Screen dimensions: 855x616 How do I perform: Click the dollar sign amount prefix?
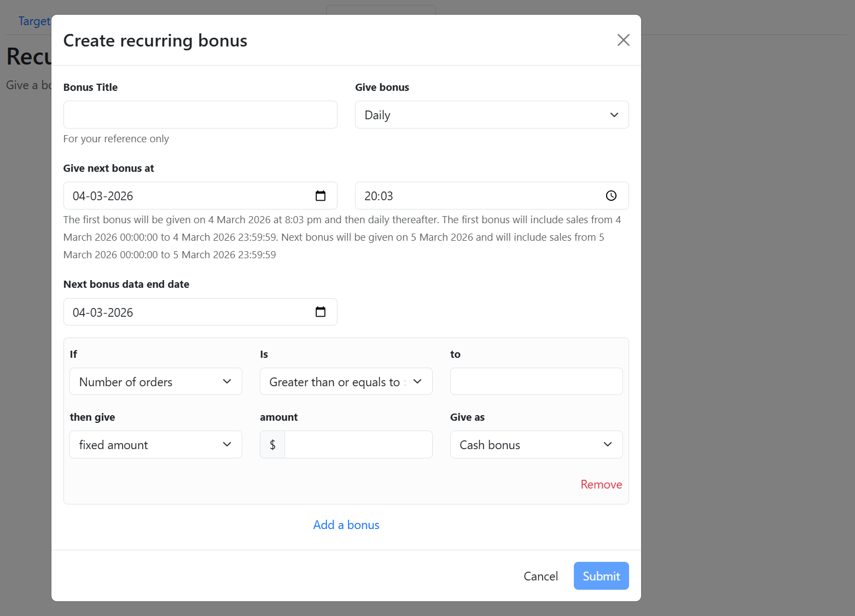pyautogui.click(x=272, y=445)
